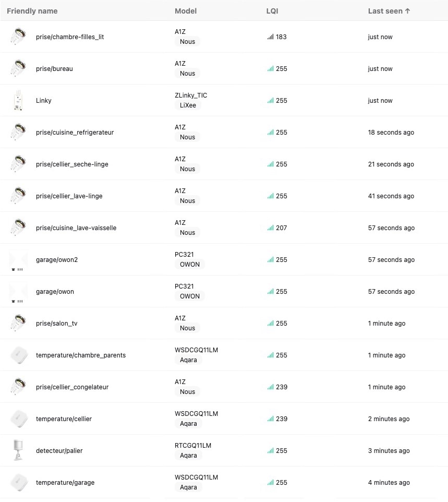The image size is (448, 502).
Task: Open the ZLinky_TIC model link
Action: tap(191, 95)
